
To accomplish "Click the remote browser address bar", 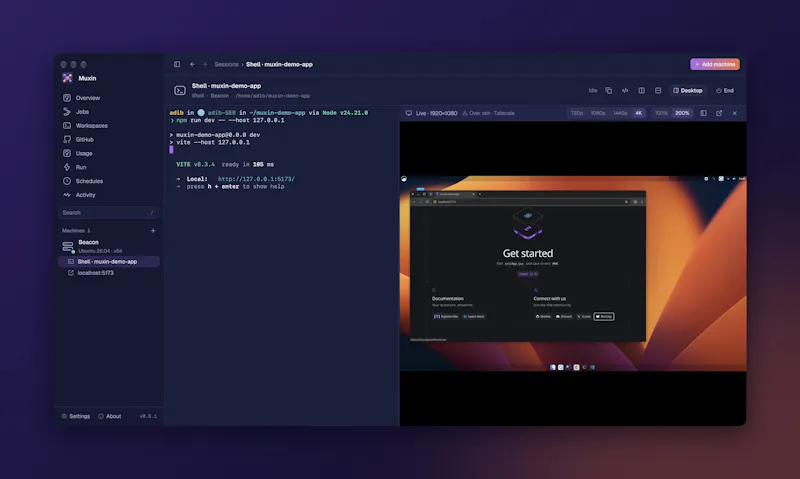I will (x=531, y=202).
